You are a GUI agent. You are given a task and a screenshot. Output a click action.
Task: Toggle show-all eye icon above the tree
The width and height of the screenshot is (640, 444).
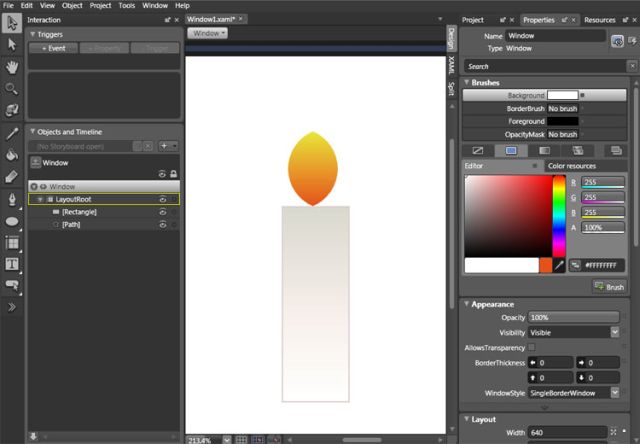tap(162, 174)
